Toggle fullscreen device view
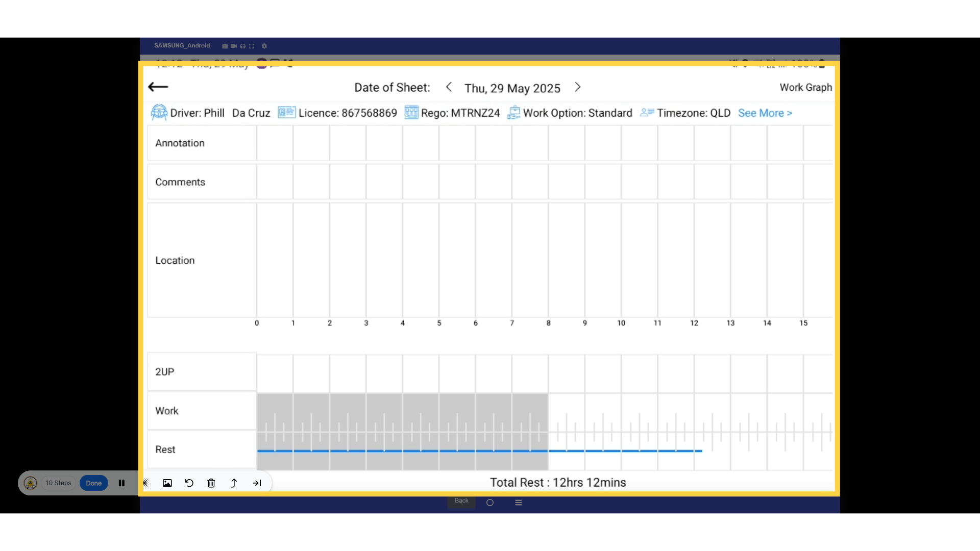The height and width of the screenshot is (551, 980). click(x=252, y=46)
